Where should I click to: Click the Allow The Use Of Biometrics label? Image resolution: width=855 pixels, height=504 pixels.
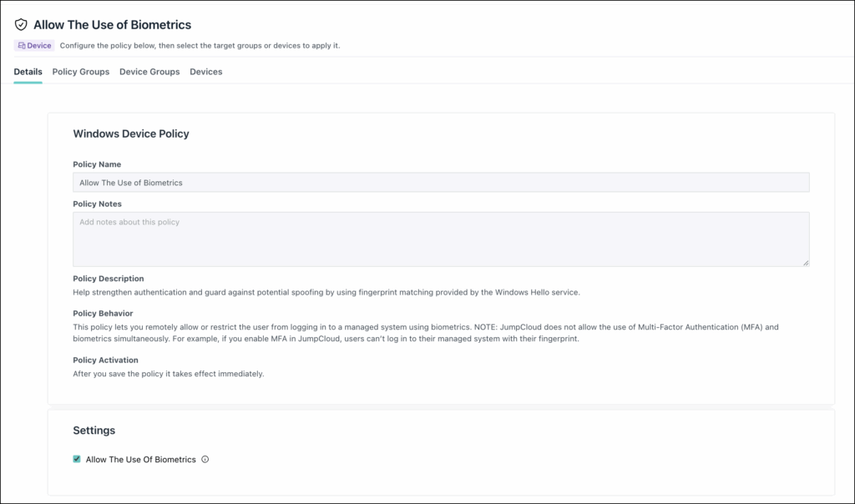[x=140, y=459]
